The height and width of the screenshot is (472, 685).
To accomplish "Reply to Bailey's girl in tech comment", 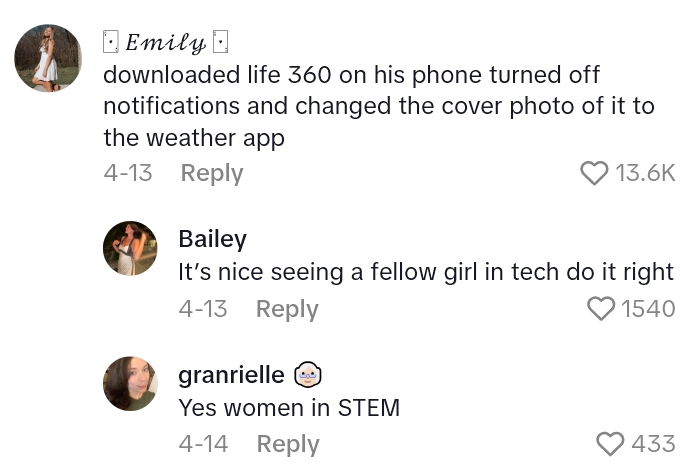I will pyautogui.click(x=286, y=309).
